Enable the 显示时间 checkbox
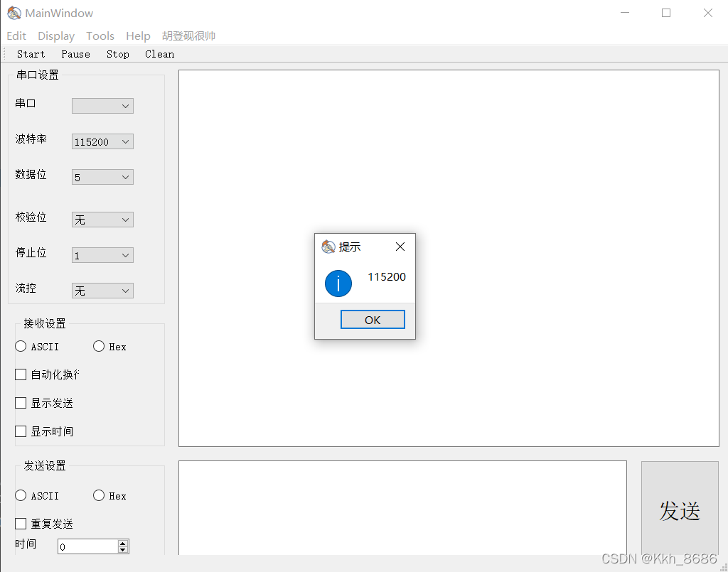 (44, 431)
